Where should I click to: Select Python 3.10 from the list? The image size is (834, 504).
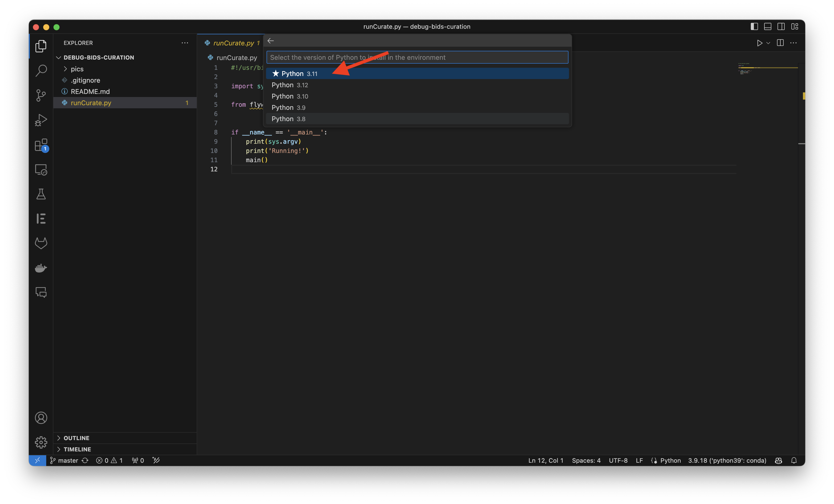(417, 96)
